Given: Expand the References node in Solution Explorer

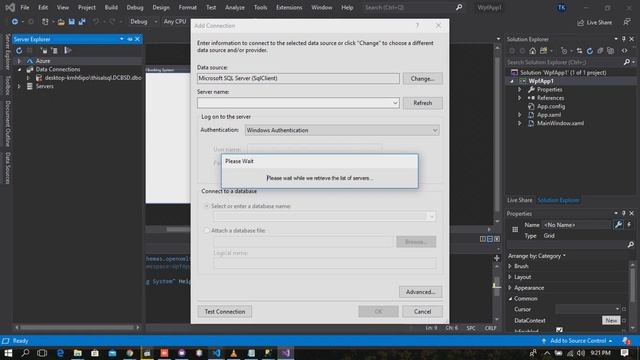Looking at the screenshot, I should (520, 98).
